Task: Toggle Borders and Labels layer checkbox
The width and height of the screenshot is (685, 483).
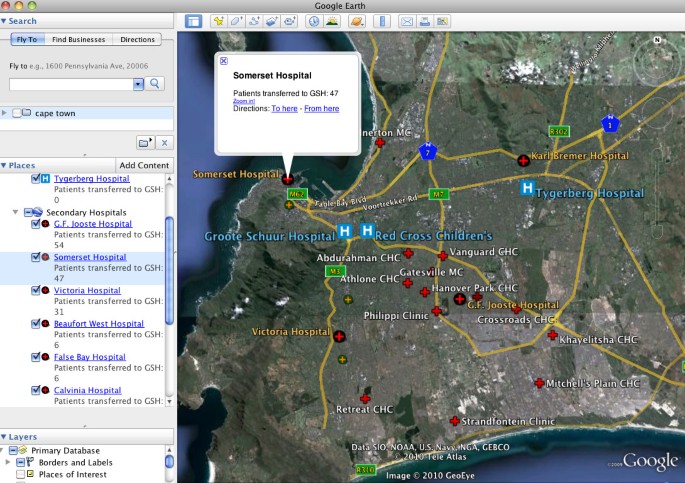Action: click(20, 462)
